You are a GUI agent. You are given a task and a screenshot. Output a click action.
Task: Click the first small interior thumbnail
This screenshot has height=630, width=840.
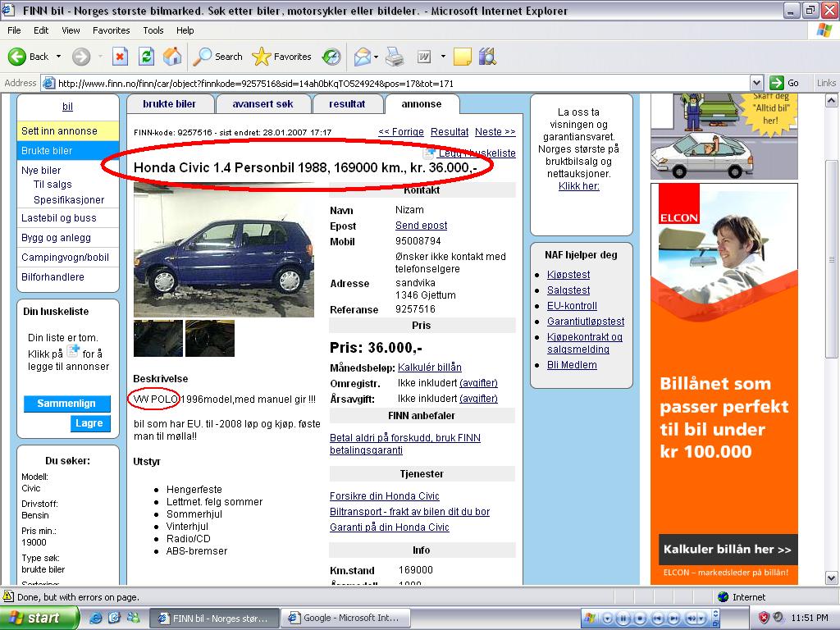point(158,338)
